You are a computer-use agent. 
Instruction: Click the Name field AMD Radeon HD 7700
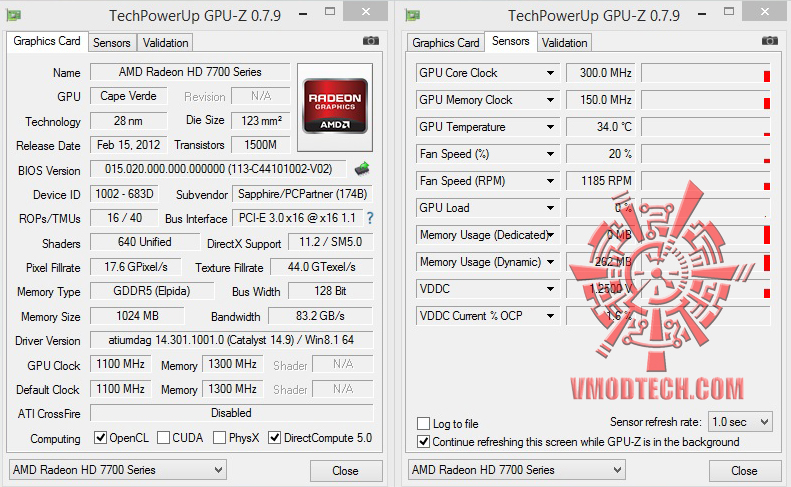[190, 72]
